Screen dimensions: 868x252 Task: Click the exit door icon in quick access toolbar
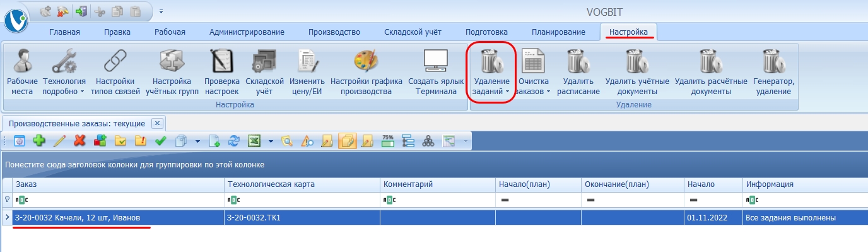pos(81,11)
